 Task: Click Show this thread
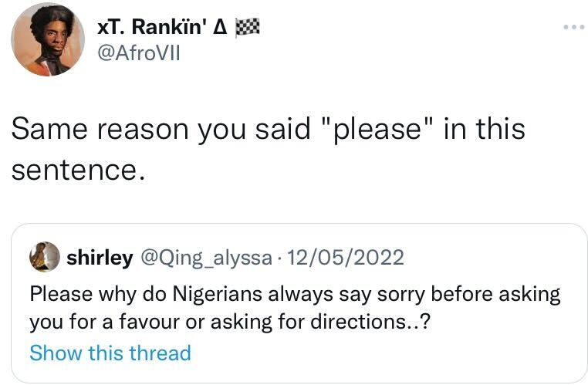[110, 353]
